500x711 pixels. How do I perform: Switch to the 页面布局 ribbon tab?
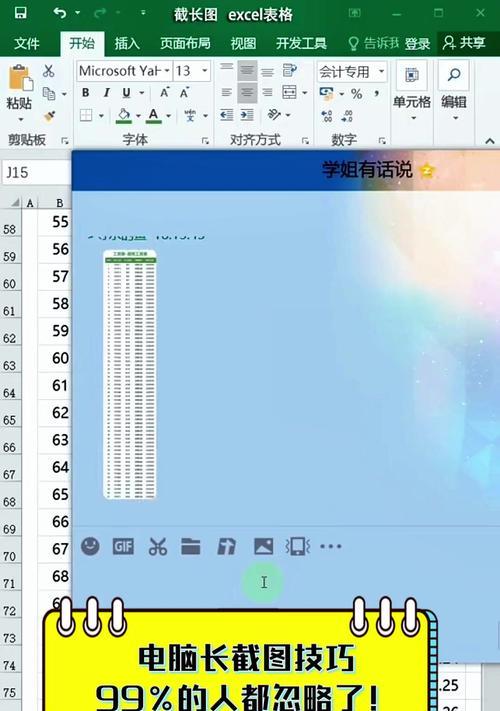[185, 44]
